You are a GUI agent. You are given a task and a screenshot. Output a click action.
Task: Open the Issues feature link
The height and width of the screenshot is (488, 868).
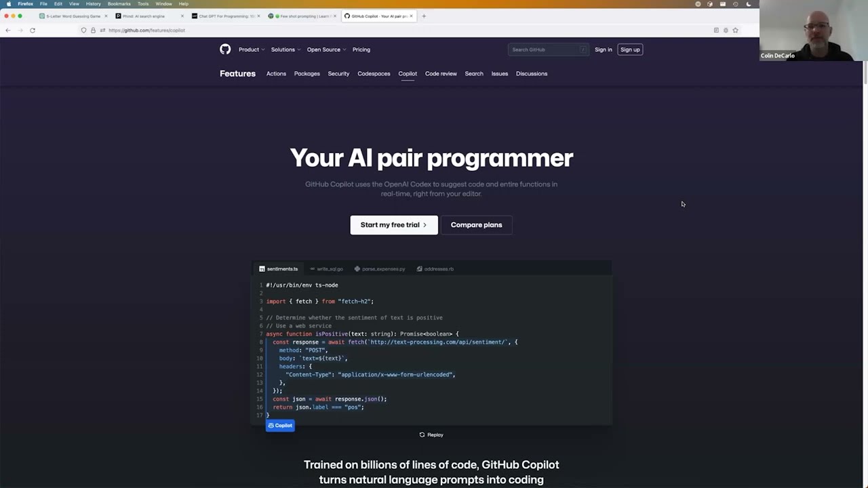coord(500,74)
